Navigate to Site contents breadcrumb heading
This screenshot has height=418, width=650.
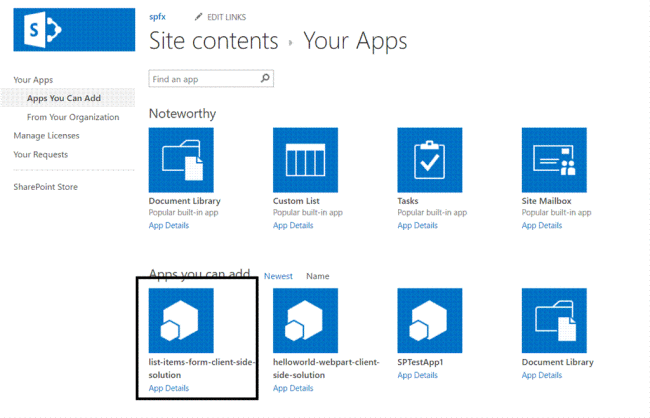point(213,42)
